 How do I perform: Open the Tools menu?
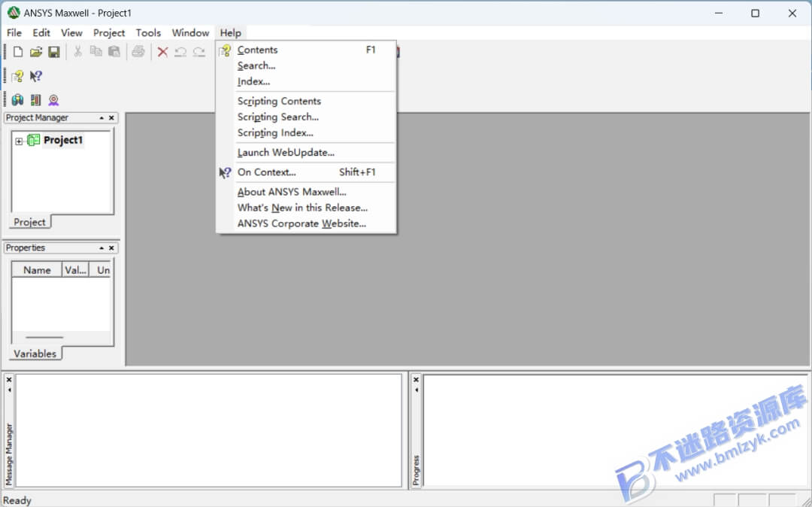[x=148, y=32]
